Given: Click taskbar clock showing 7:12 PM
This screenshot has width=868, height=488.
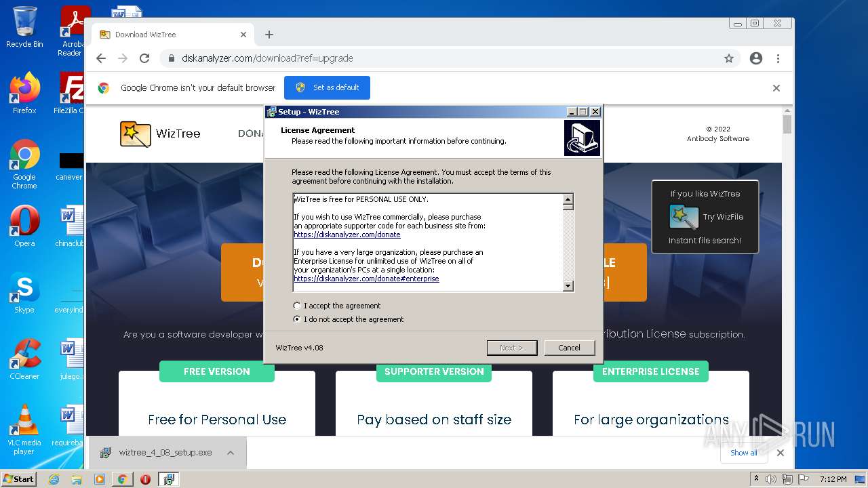Looking at the screenshot, I should coord(833,479).
